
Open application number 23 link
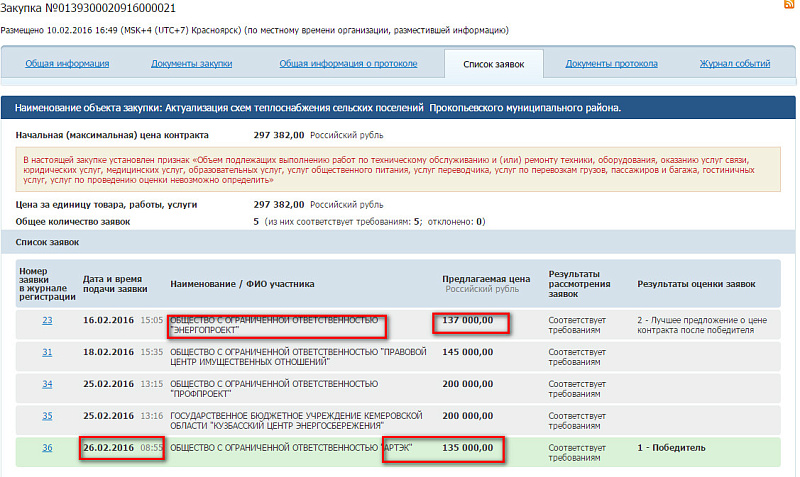[x=47, y=320]
